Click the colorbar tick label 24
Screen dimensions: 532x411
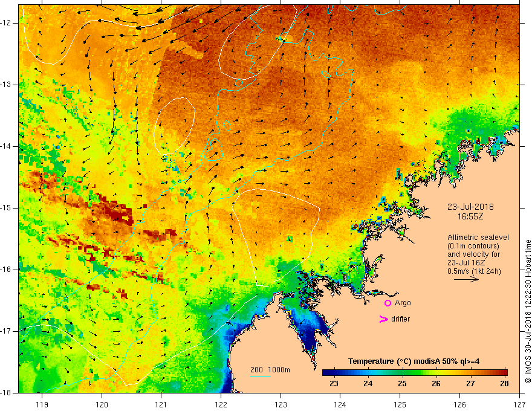(x=368, y=384)
